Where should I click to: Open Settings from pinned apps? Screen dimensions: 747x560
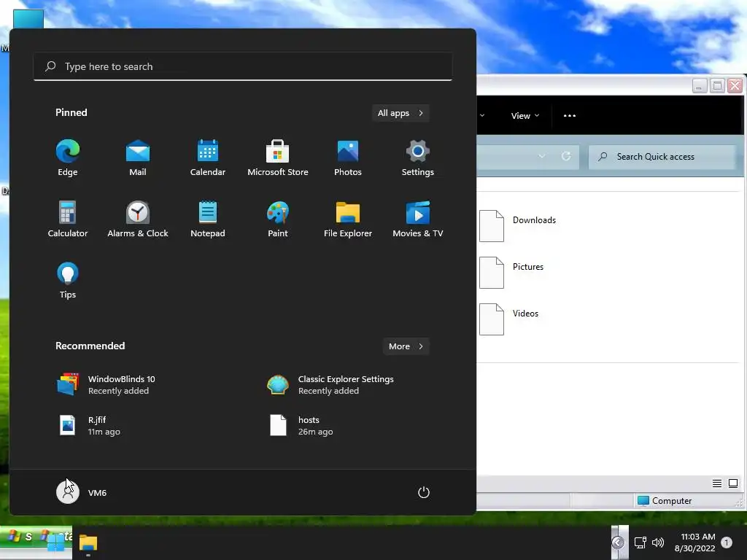418,158
